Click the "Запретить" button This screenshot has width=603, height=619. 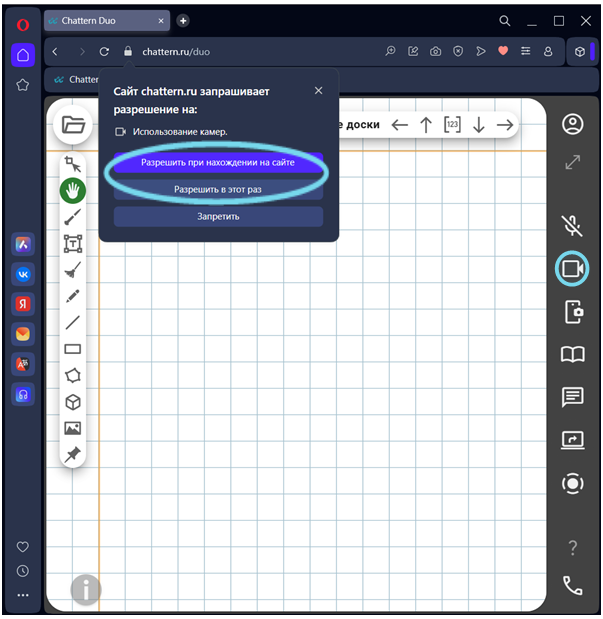click(217, 216)
